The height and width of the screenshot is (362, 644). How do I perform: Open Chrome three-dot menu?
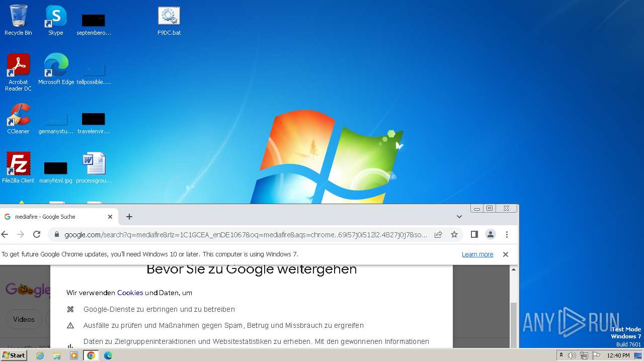[x=507, y=234]
